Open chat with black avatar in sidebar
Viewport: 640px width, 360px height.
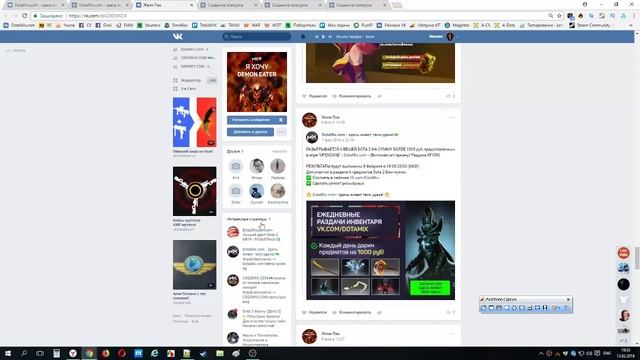coord(623,284)
